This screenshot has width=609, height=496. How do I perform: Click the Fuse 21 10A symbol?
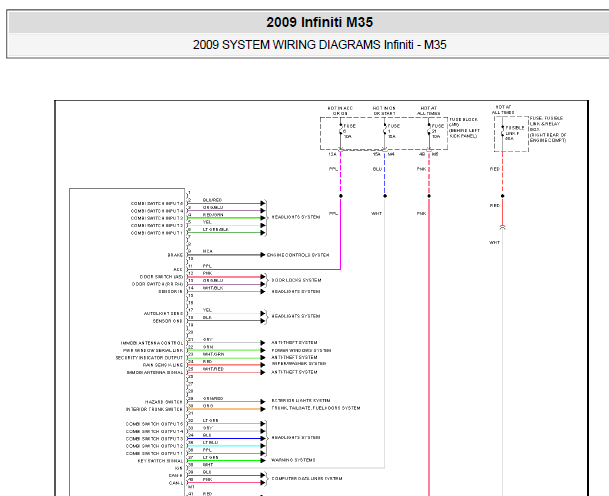coord(429,132)
